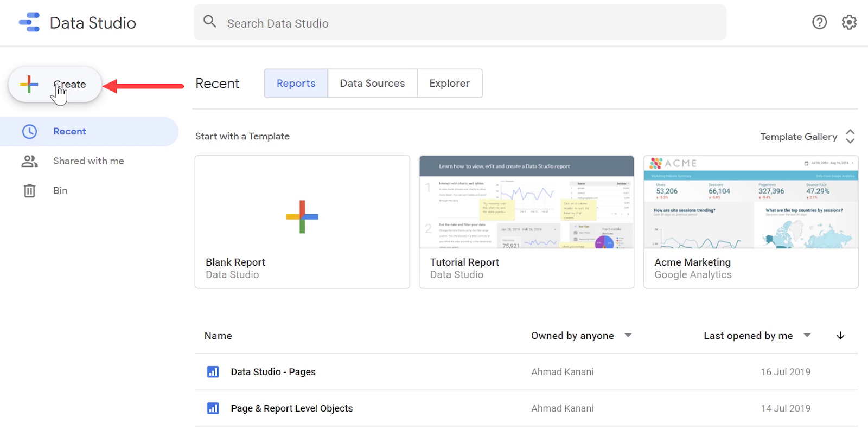Open the Page & Report Level Objects report
The height and width of the screenshot is (430, 868).
pyautogui.click(x=291, y=408)
